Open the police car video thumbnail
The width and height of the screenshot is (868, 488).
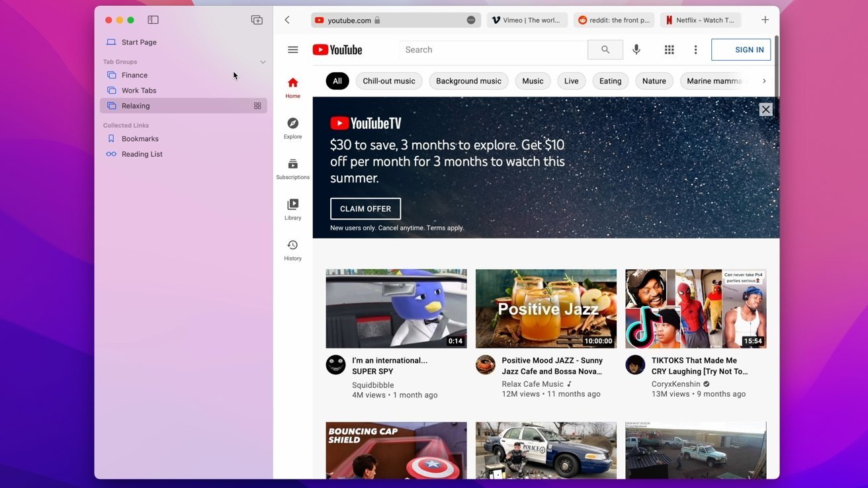click(x=546, y=450)
